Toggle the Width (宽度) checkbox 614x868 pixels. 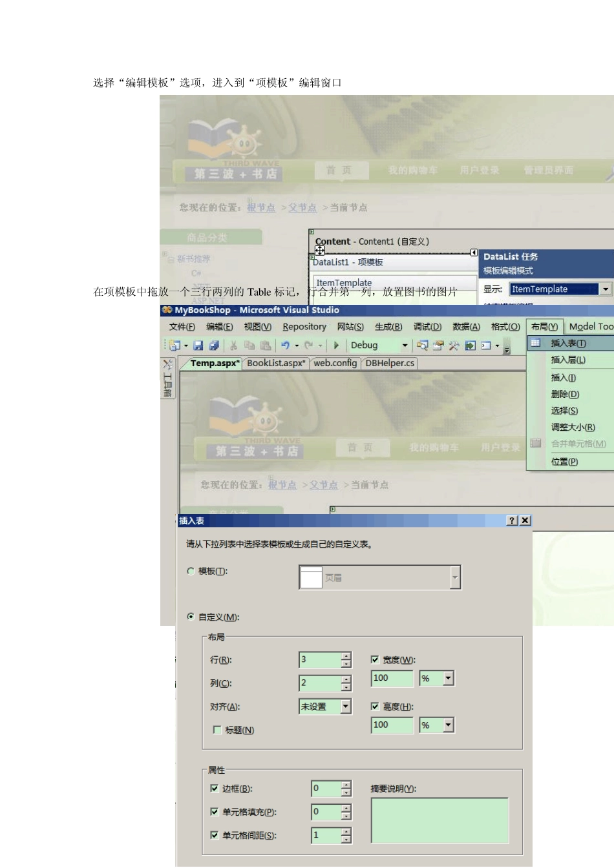coord(375,659)
